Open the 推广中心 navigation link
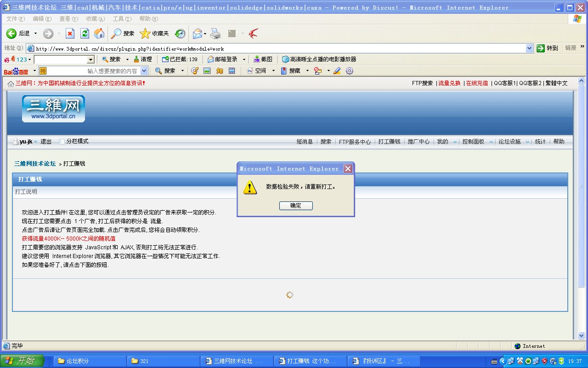The width and height of the screenshot is (588, 368). tap(418, 142)
